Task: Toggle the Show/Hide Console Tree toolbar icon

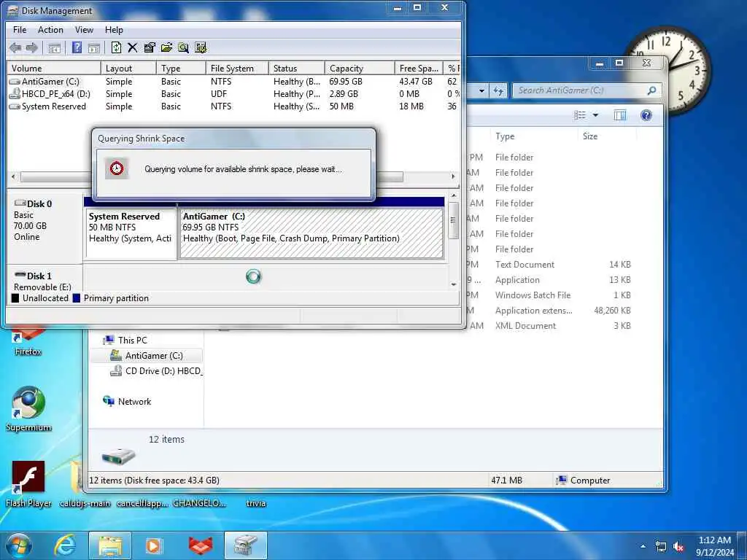Action: click(54, 47)
